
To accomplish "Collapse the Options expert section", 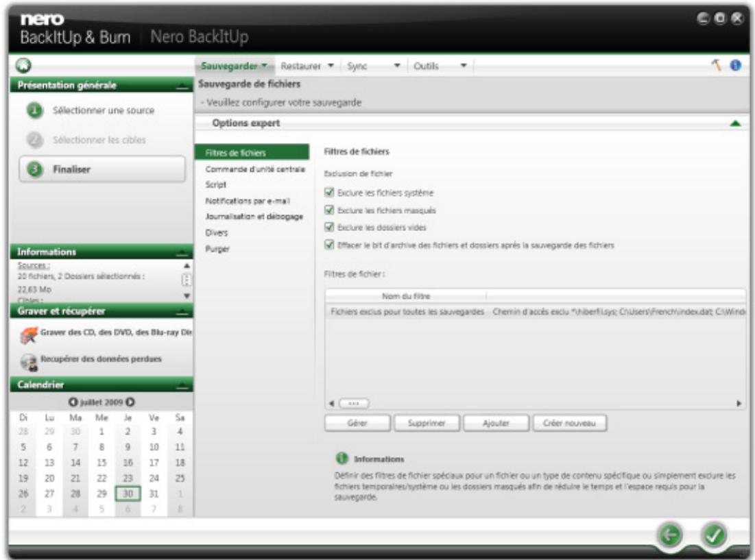I will tap(735, 123).
